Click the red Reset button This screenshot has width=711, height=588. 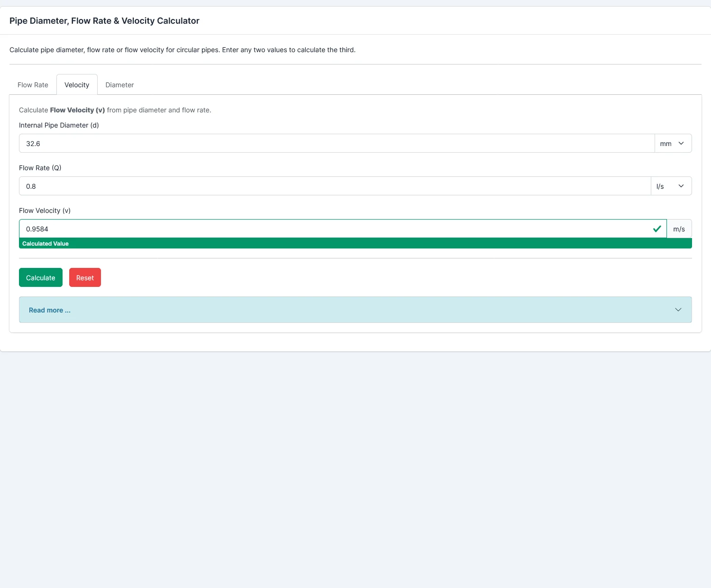click(85, 277)
